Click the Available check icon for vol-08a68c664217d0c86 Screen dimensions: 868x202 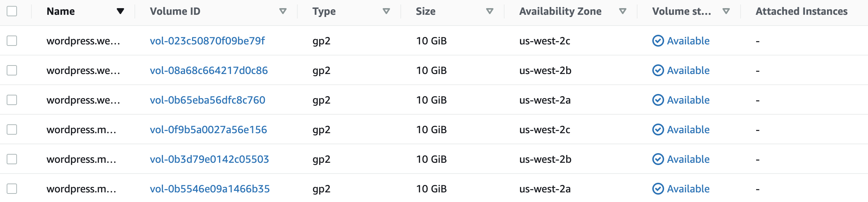point(658,70)
